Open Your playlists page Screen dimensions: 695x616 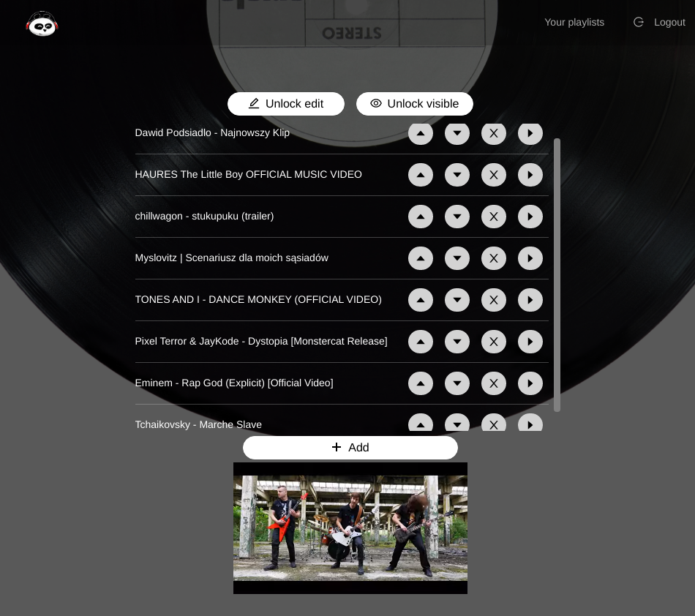tap(574, 22)
